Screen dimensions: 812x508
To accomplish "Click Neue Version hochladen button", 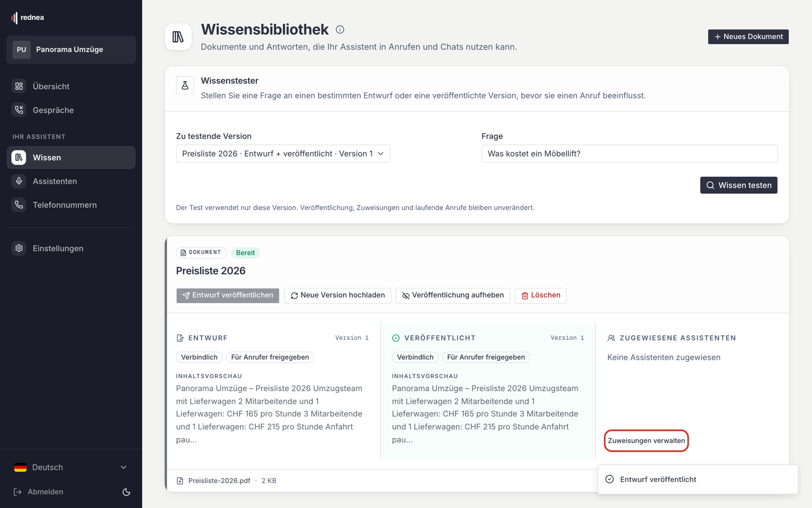I will point(337,295).
